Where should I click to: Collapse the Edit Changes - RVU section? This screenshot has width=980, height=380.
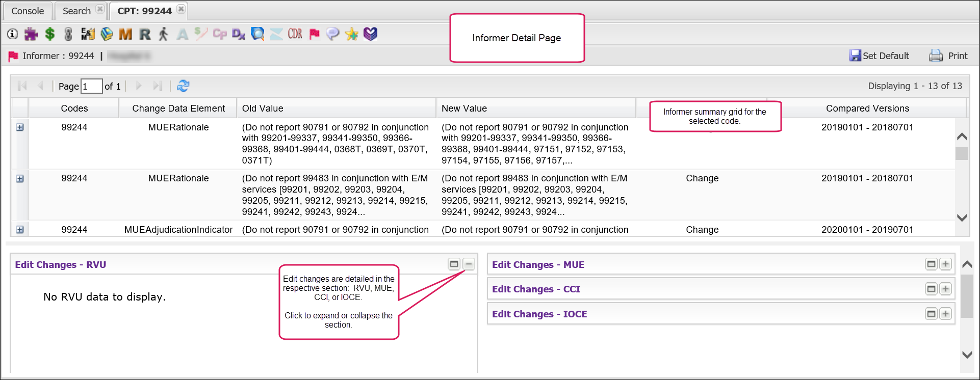(469, 264)
